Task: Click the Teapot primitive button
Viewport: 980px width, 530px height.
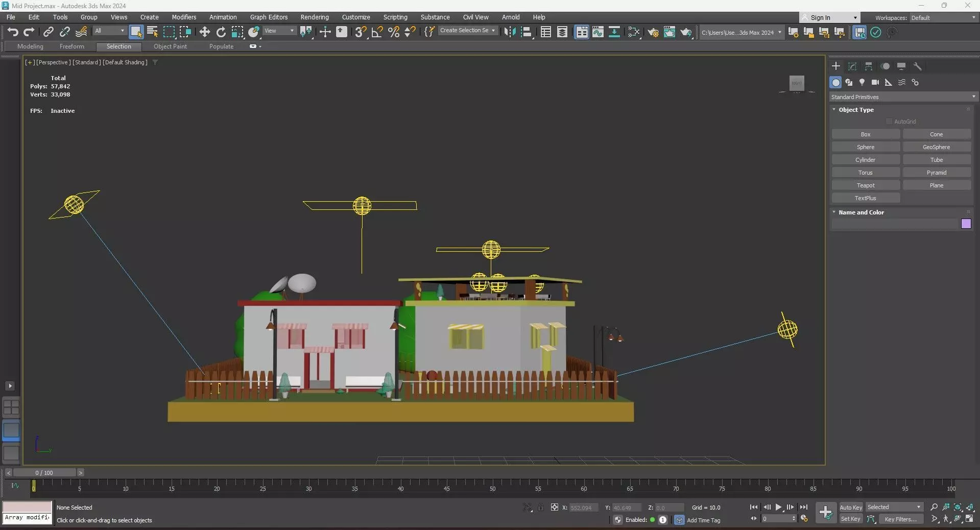Action: coord(866,185)
